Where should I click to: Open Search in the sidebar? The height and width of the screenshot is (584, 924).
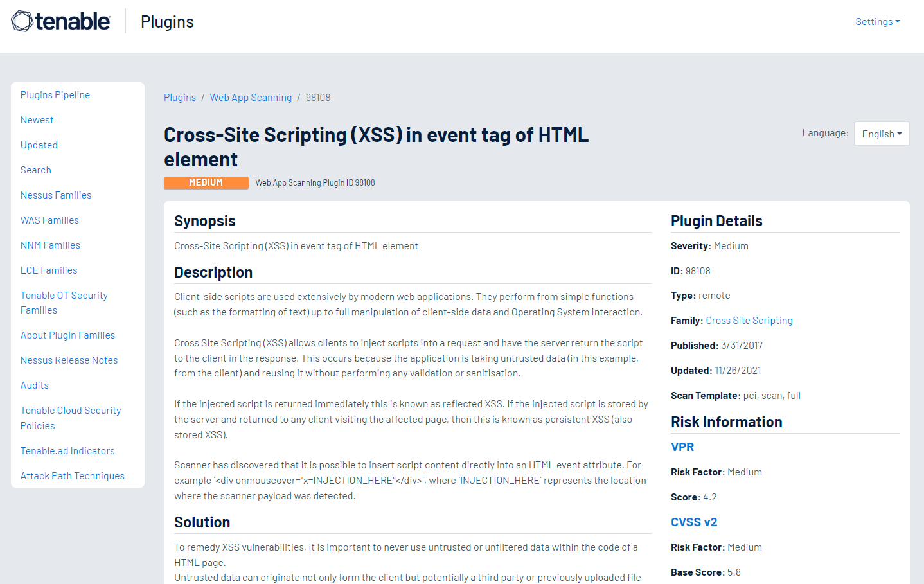pyautogui.click(x=36, y=170)
